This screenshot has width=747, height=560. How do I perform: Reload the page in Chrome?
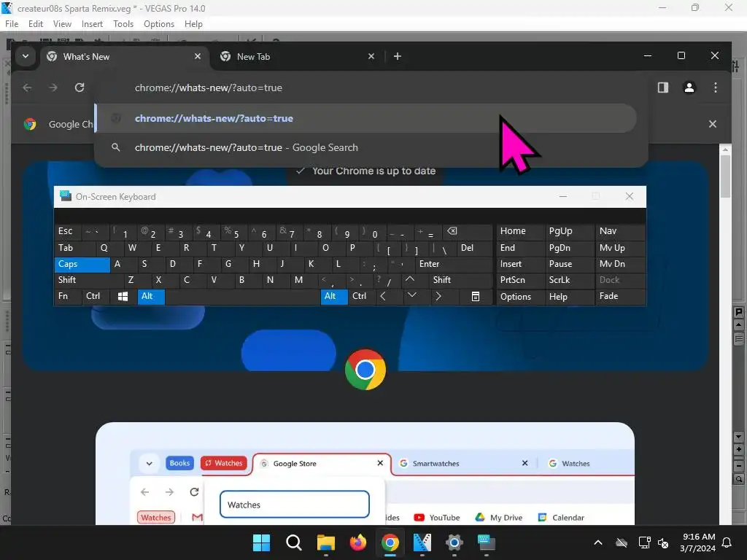tap(80, 87)
